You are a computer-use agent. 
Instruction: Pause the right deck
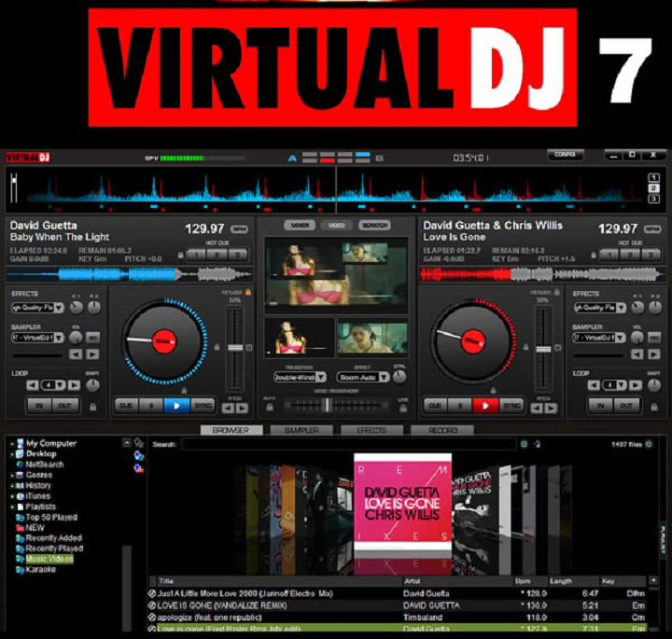pos(460,405)
